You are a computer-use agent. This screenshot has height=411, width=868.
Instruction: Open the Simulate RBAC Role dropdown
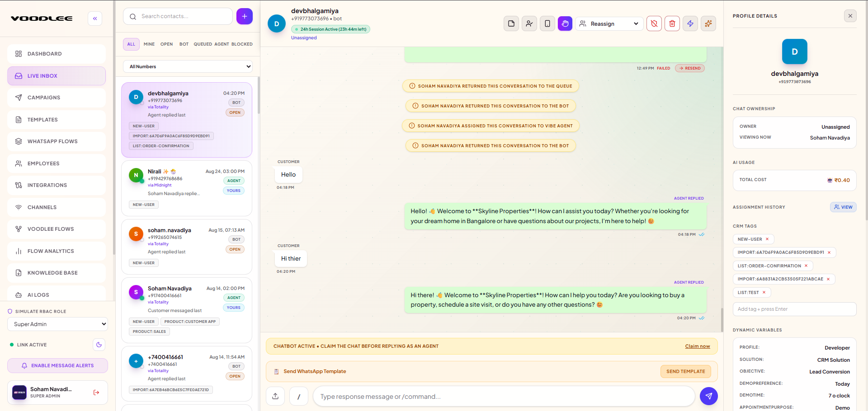[x=57, y=324]
